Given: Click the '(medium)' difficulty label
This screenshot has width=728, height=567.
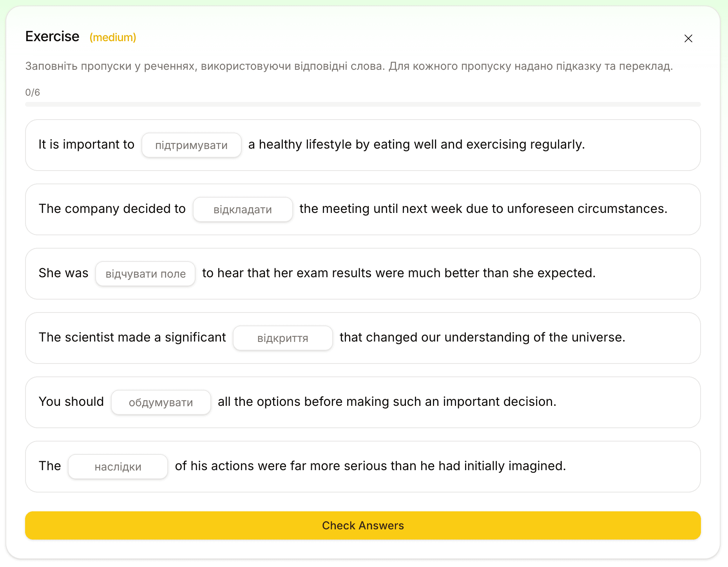Looking at the screenshot, I should point(113,37).
